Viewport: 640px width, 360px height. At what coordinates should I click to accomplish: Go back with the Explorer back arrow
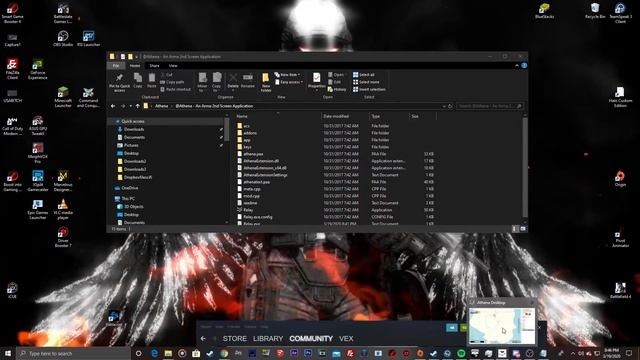(x=113, y=106)
